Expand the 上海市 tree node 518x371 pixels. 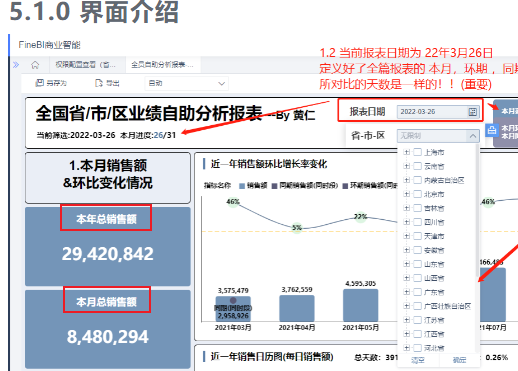(x=406, y=152)
